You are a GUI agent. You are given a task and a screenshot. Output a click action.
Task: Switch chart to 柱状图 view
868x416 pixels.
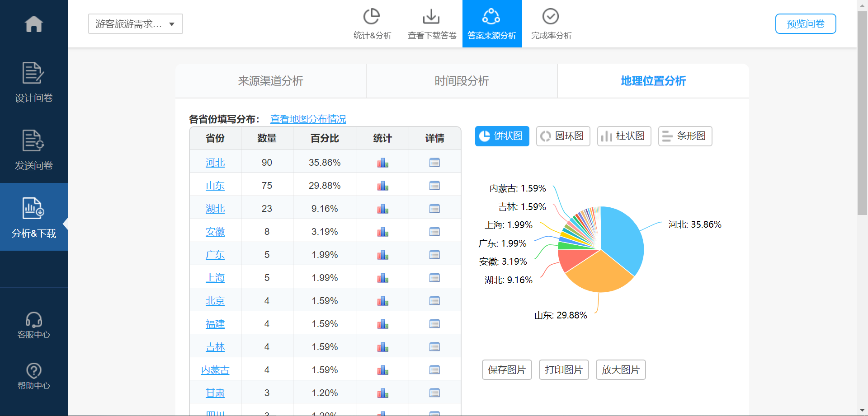[x=624, y=136]
